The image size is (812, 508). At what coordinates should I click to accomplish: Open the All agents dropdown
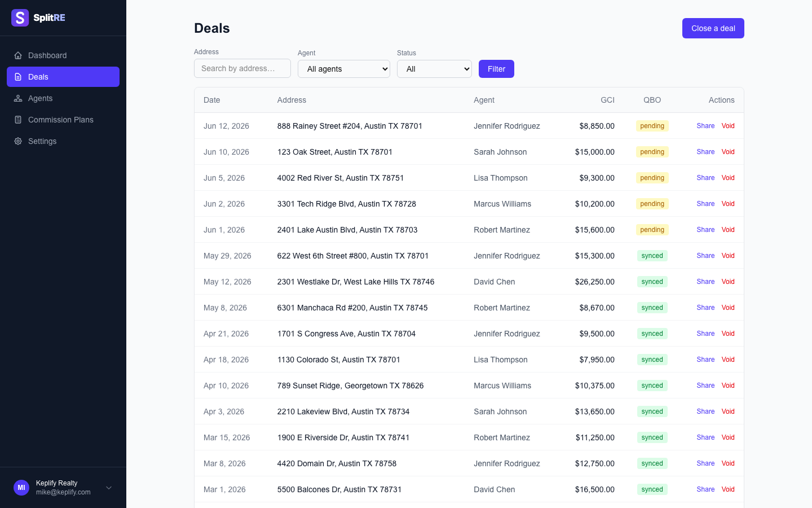click(x=344, y=69)
